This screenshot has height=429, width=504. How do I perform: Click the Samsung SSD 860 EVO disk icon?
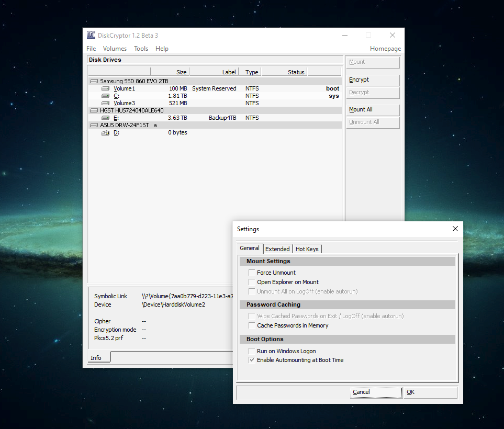pos(94,81)
